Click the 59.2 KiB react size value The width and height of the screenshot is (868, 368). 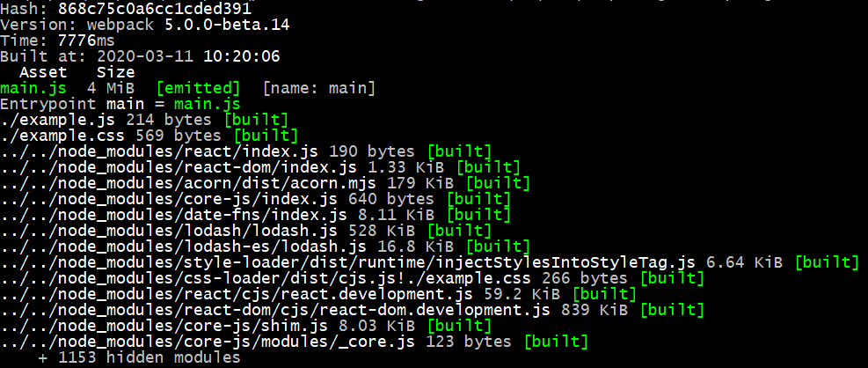pyautogui.click(x=522, y=292)
